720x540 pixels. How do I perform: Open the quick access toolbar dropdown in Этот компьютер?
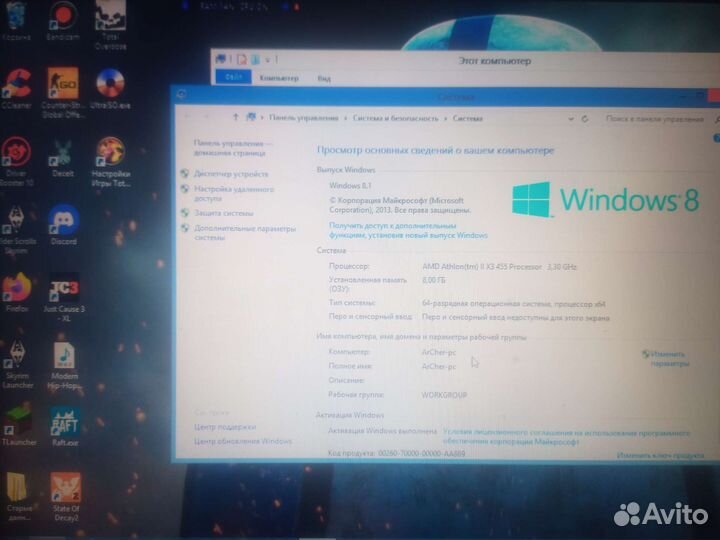(x=268, y=60)
